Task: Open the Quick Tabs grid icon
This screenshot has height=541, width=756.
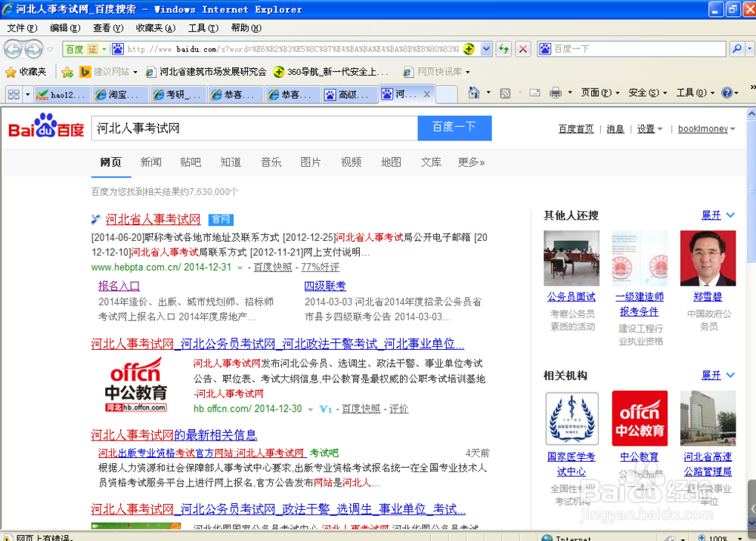Action: coord(14,94)
